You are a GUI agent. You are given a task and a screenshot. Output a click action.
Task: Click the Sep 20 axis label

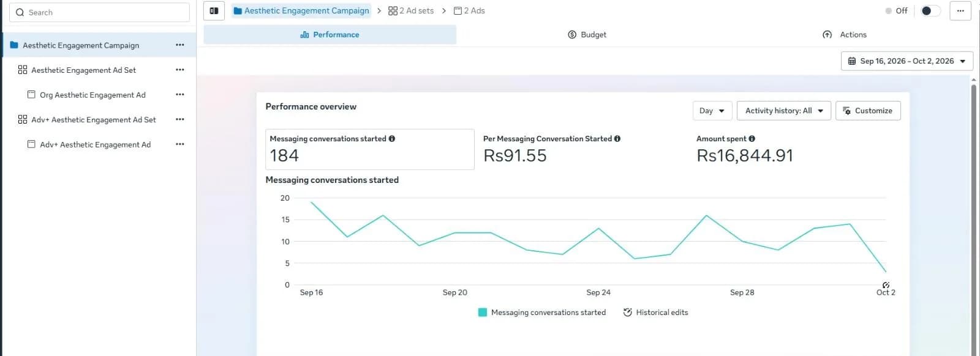(454, 292)
